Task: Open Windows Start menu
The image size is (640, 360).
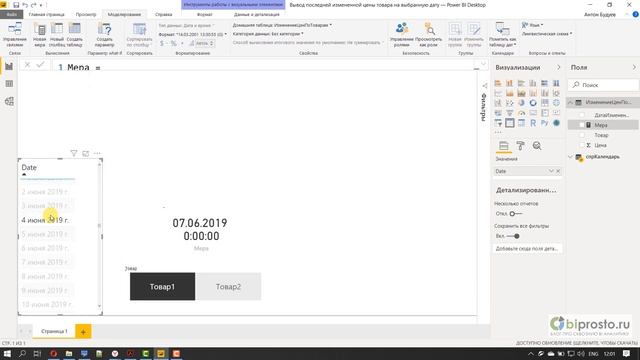Action: pos(7,353)
